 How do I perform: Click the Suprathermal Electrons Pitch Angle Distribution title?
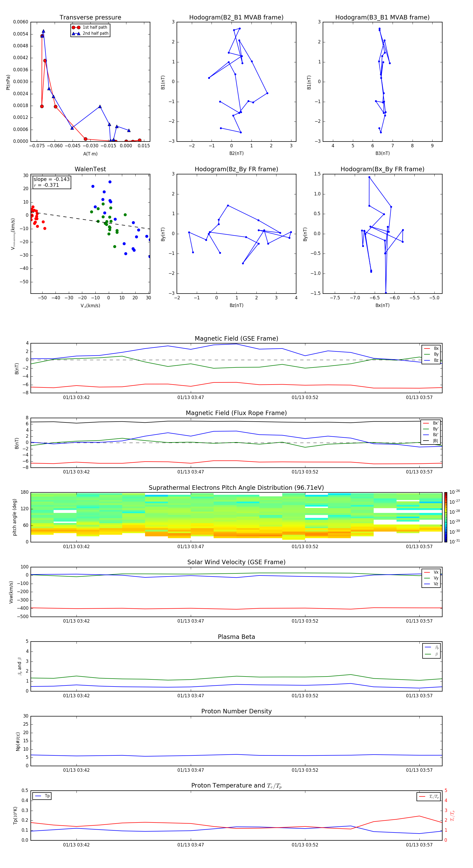coord(236,488)
